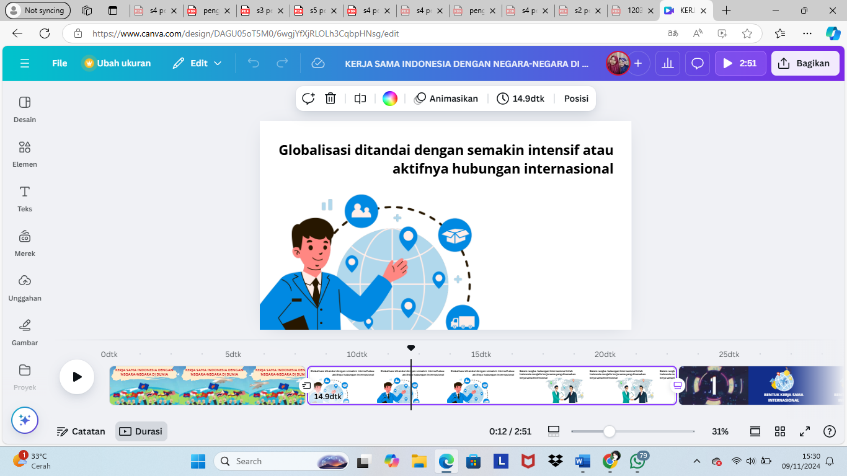Open the zoom percentage 31% menu
Screen dimensions: 847x476
(720, 432)
